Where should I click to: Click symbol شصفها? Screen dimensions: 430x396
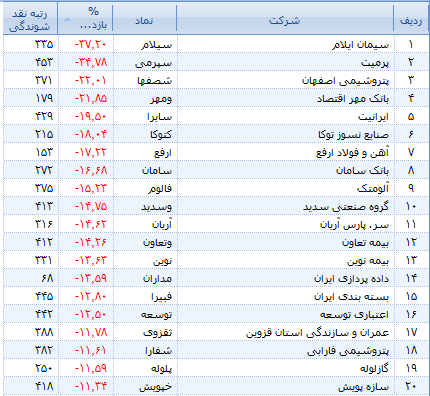(x=155, y=81)
